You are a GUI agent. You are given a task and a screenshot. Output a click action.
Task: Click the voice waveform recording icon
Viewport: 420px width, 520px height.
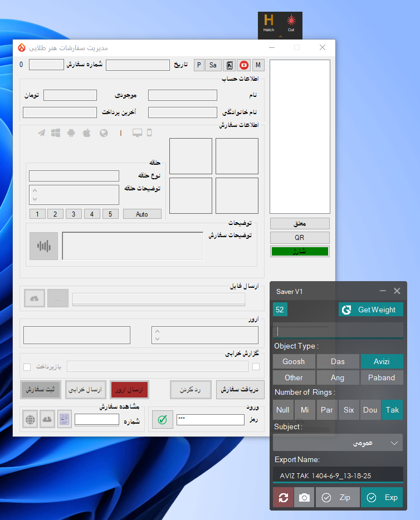[43, 246]
